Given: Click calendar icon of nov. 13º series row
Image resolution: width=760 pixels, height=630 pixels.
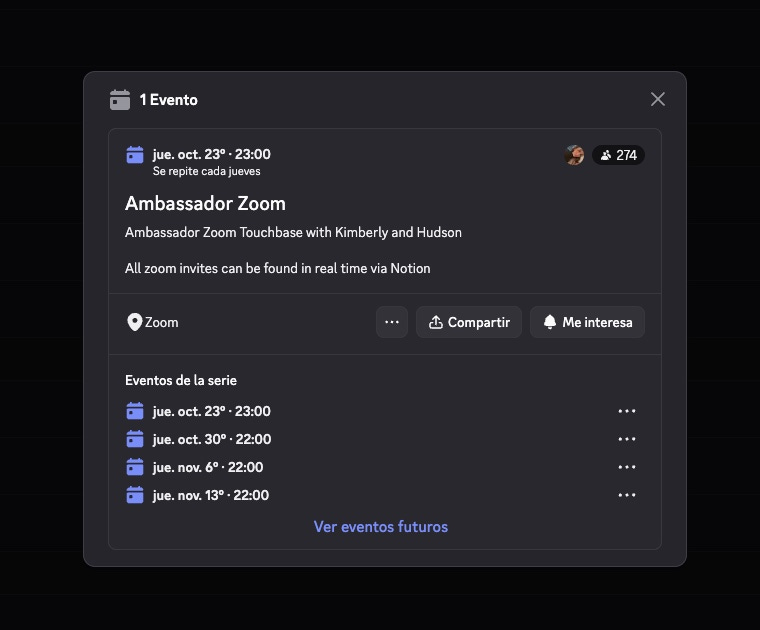Looking at the screenshot, I should (135, 495).
